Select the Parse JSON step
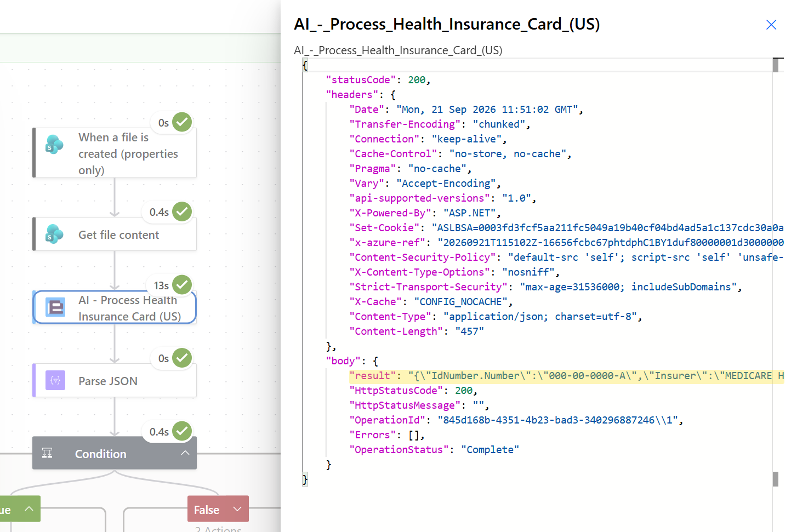Image resolution: width=797 pixels, height=532 pixels. 115,381
